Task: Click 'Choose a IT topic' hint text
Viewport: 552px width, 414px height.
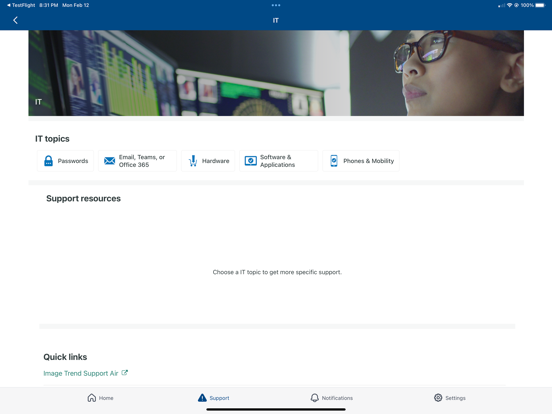Action: (277, 272)
